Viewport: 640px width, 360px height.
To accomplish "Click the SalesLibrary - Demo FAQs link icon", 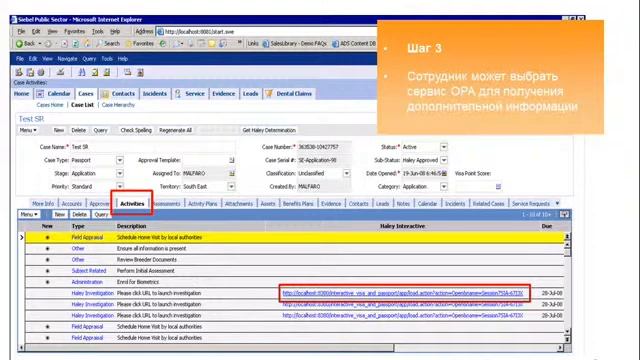I will 266,44.
